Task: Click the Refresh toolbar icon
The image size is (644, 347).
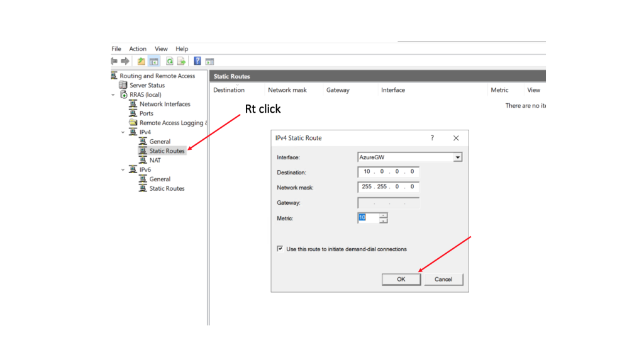Action: (x=170, y=61)
